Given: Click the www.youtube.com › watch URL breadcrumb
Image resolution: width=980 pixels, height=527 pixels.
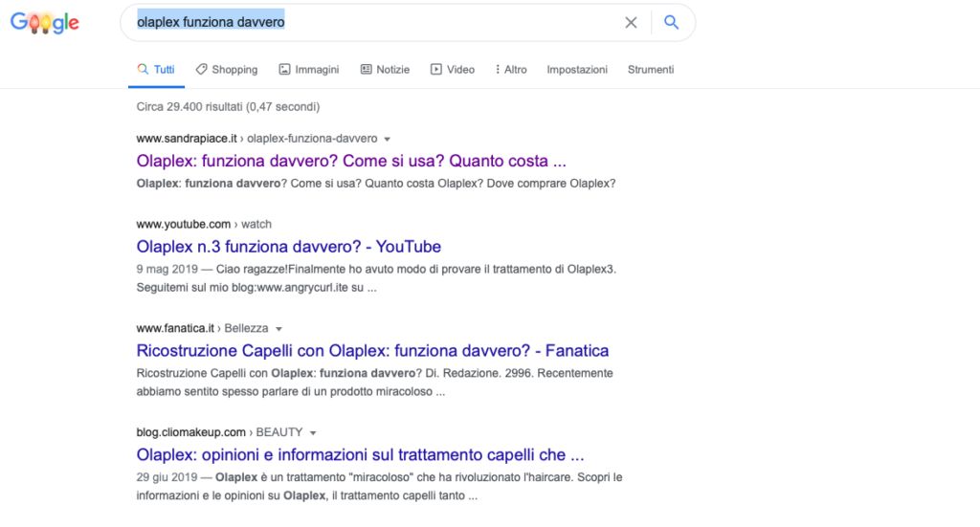Looking at the screenshot, I should 204,224.
